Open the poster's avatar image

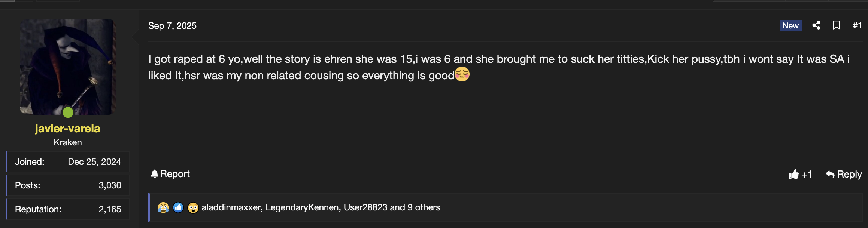pos(67,67)
